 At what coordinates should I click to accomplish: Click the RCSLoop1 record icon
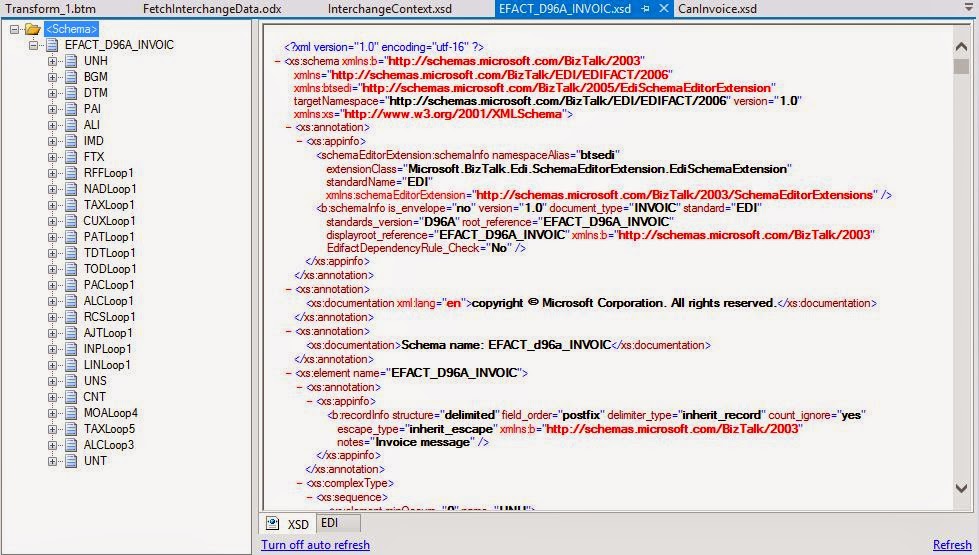pyautogui.click(x=71, y=317)
